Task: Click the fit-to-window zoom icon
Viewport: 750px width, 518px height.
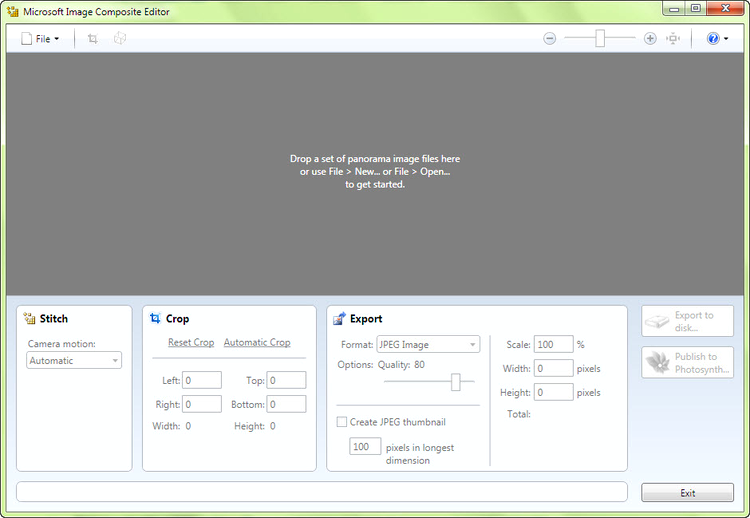Action: [673, 38]
